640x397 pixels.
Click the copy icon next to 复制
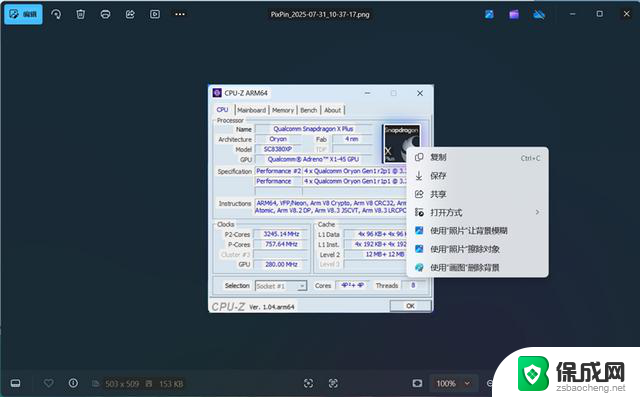[x=419, y=157]
